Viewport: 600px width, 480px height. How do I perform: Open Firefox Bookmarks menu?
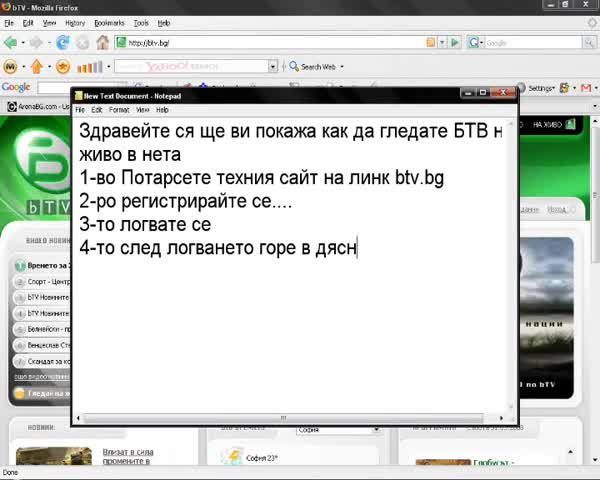pos(109,23)
